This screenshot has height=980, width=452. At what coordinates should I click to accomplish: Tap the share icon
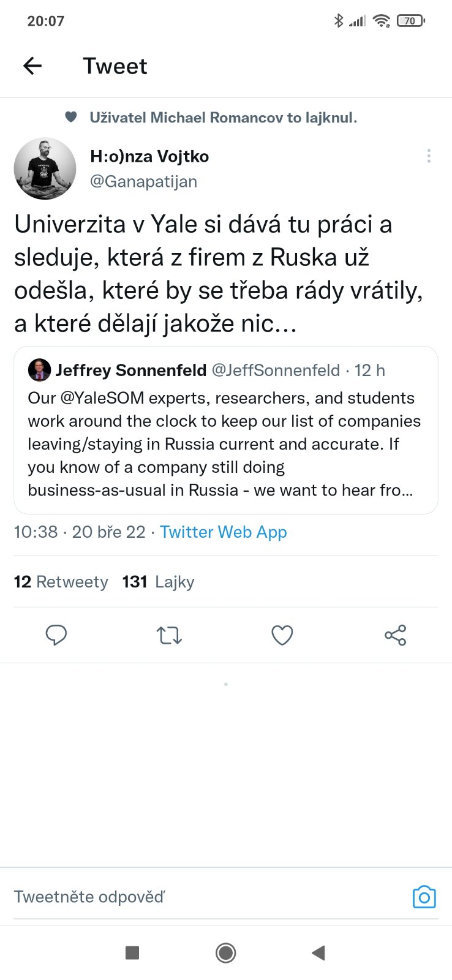pyautogui.click(x=395, y=635)
